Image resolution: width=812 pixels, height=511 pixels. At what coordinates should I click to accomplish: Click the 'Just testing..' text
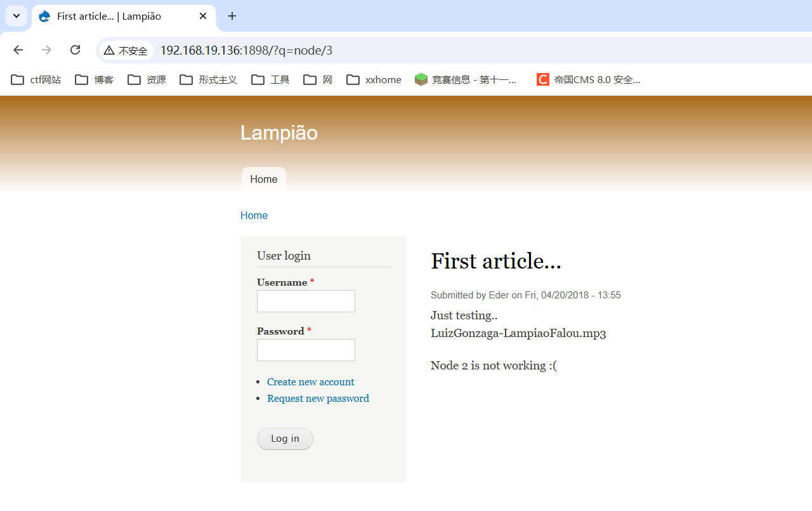coord(464,315)
